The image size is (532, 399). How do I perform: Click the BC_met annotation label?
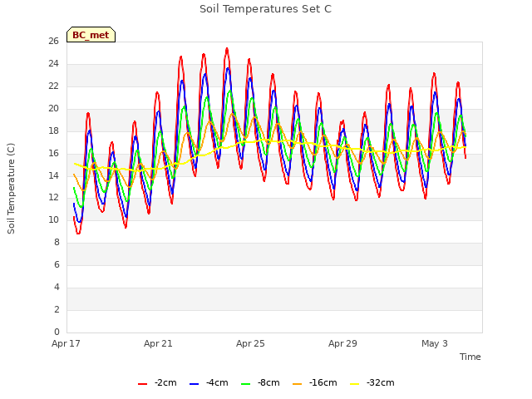91,35
